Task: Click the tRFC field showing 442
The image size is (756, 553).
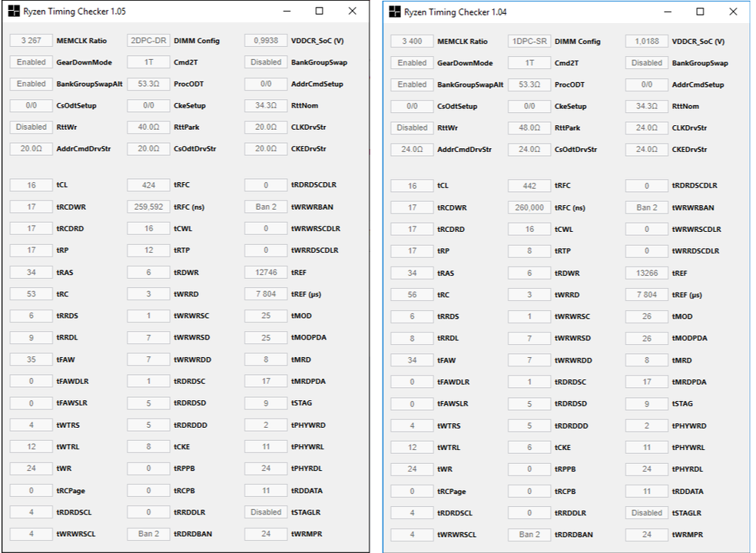Action: tap(529, 186)
